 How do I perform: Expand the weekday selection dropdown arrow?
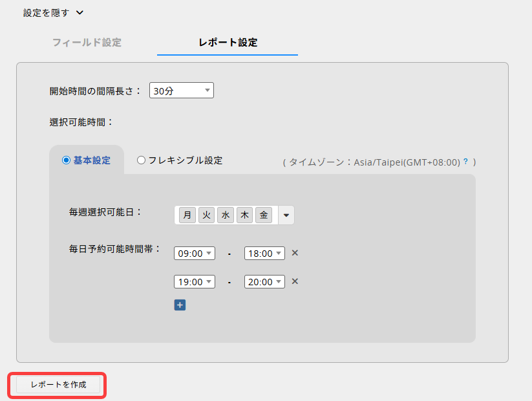[286, 215]
